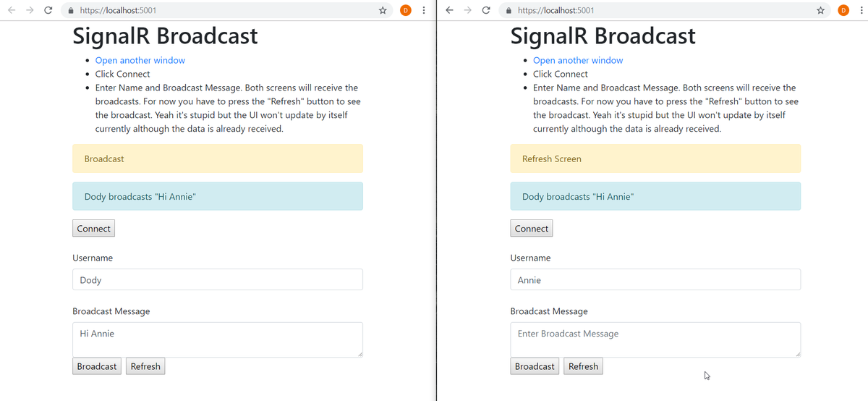Click the Click Connect bullet in the right window
Image resolution: width=868 pixels, height=401 pixels.
tap(561, 74)
